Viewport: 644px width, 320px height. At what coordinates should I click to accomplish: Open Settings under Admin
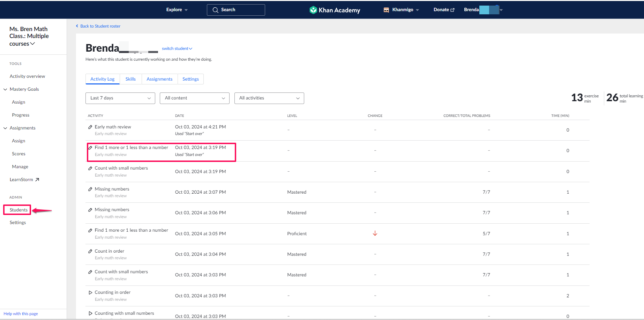click(18, 223)
